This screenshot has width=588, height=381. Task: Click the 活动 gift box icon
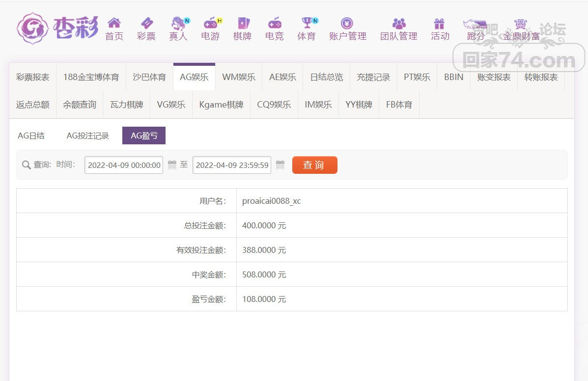tap(439, 23)
